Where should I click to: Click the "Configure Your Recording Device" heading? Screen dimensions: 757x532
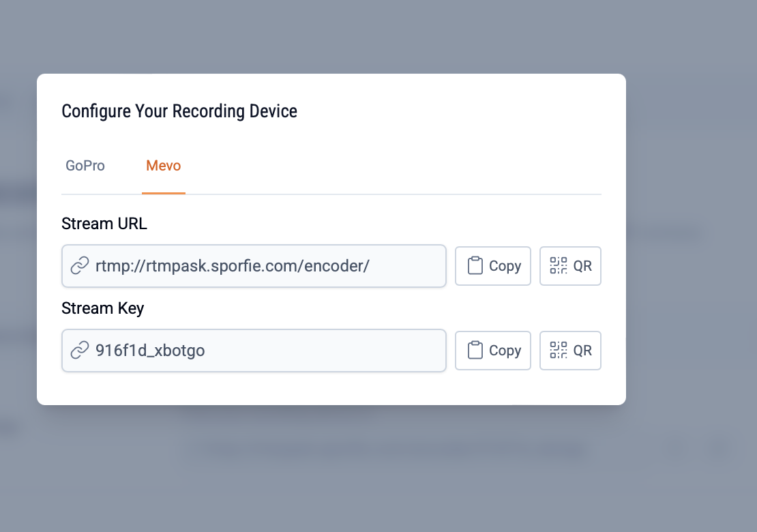pyautogui.click(x=179, y=111)
